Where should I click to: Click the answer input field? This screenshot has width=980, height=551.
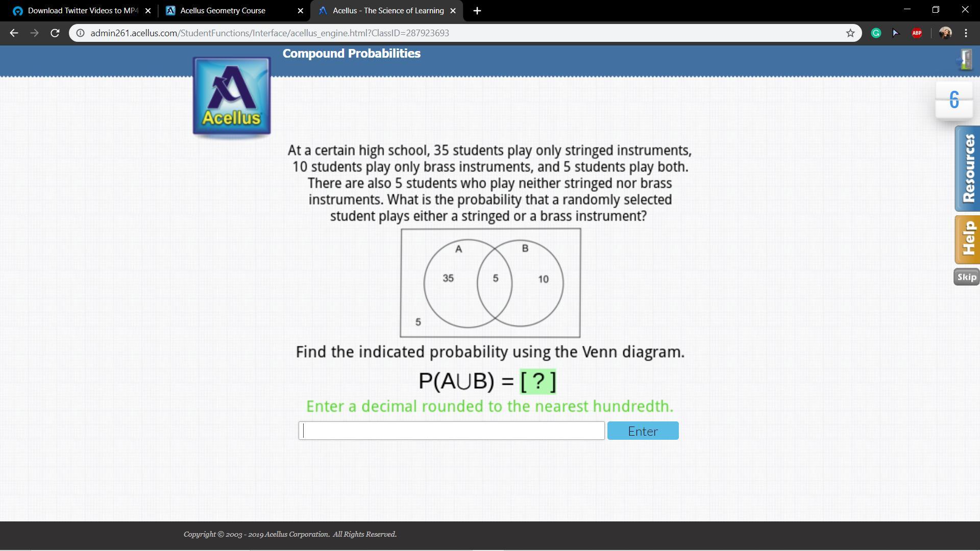coord(452,431)
